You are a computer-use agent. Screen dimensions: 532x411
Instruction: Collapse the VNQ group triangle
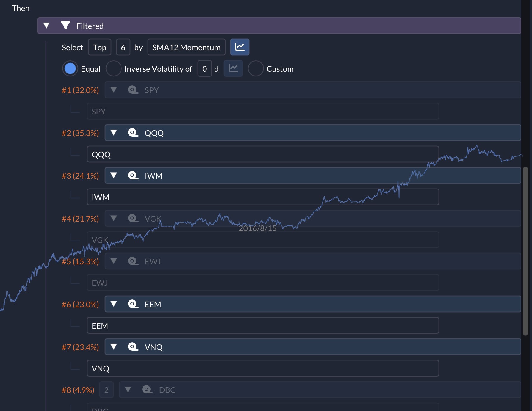pyautogui.click(x=114, y=347)
